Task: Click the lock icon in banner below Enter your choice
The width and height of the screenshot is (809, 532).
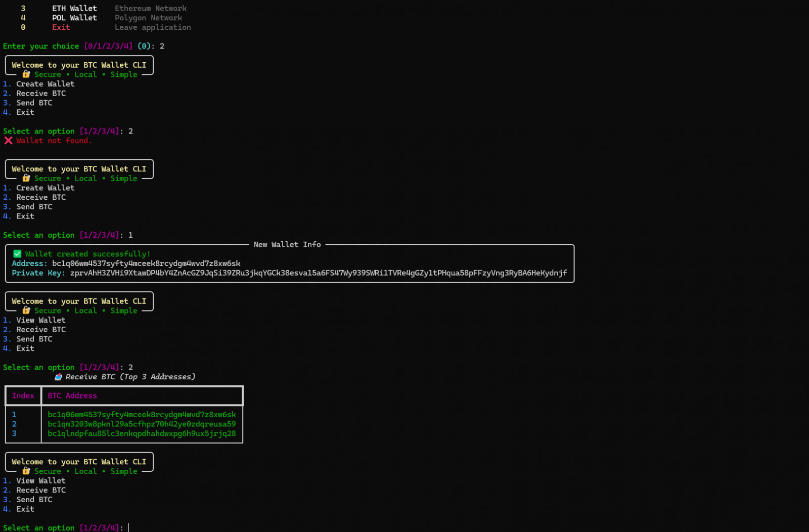Action: [26, 74]
